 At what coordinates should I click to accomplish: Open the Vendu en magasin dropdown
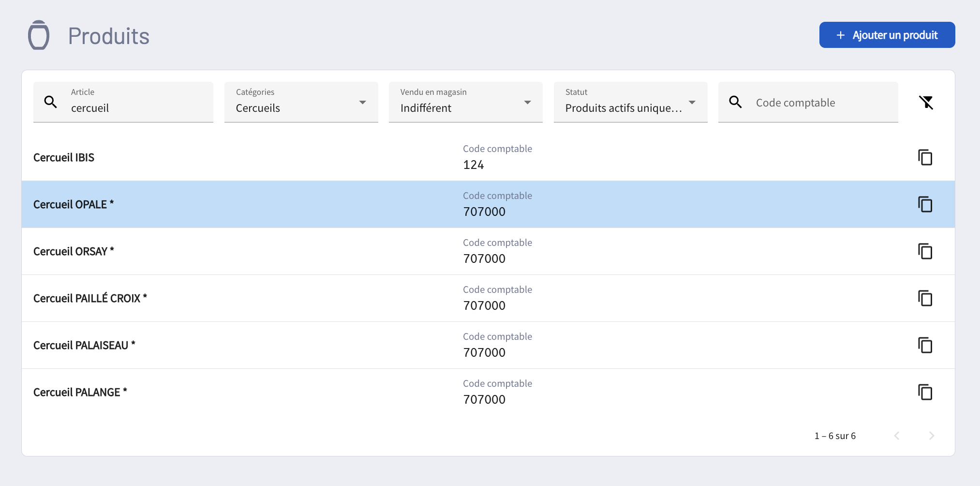[x=465, y=102]
